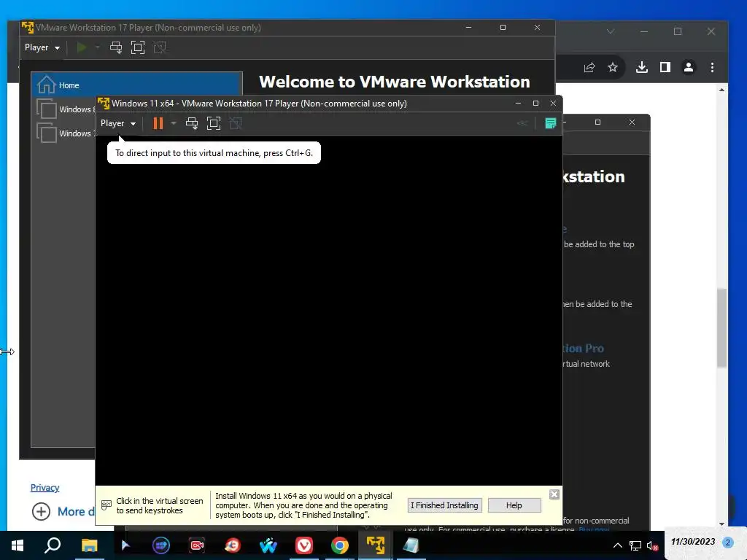
Task: Open arrow next to green play button
Action: pos(97,47)
